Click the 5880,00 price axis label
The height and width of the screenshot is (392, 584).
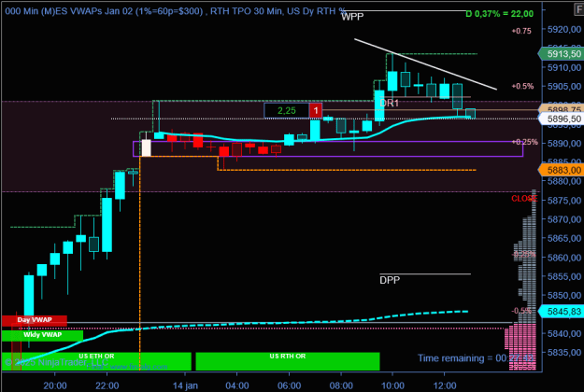click(x=564, y=181)
